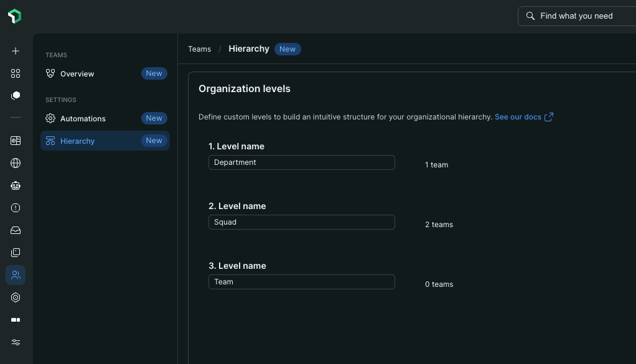Click the search magnifier icon
This screenshot has height=364, width=636.
pos(530,16)
